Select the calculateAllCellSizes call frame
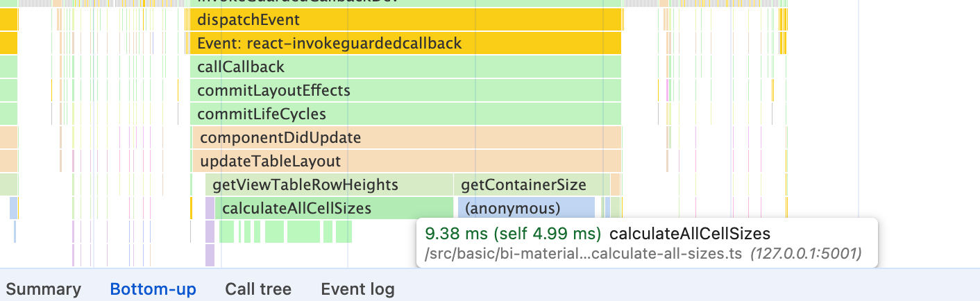 [x=334, y=208]
